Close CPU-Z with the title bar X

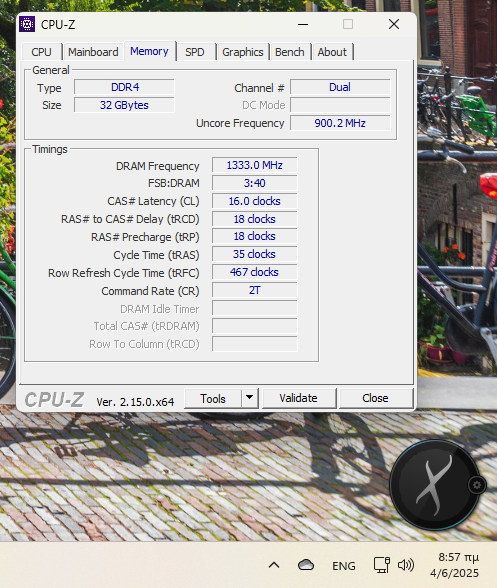394,24
